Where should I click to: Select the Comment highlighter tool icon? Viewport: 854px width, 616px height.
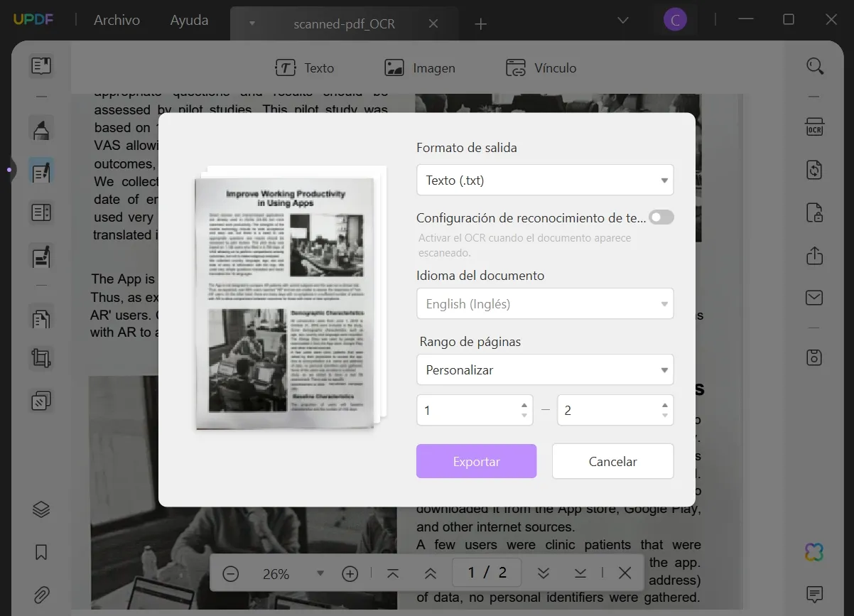(41, 129)
